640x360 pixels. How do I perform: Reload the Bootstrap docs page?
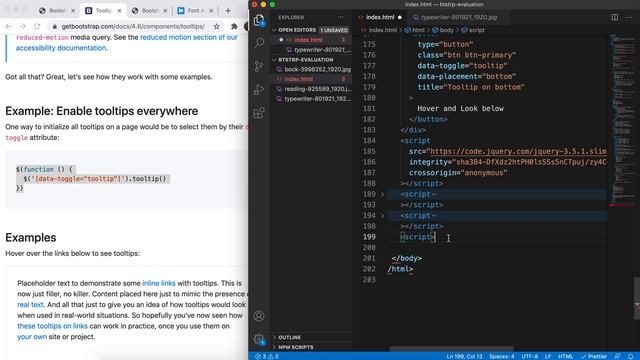37,26
